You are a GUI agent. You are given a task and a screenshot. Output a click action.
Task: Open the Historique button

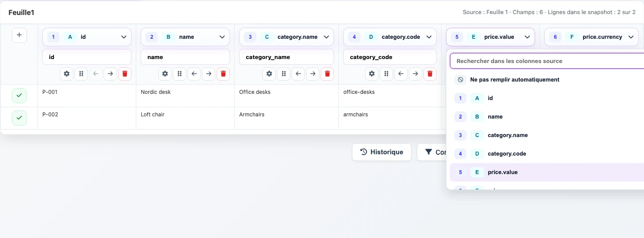382,152
